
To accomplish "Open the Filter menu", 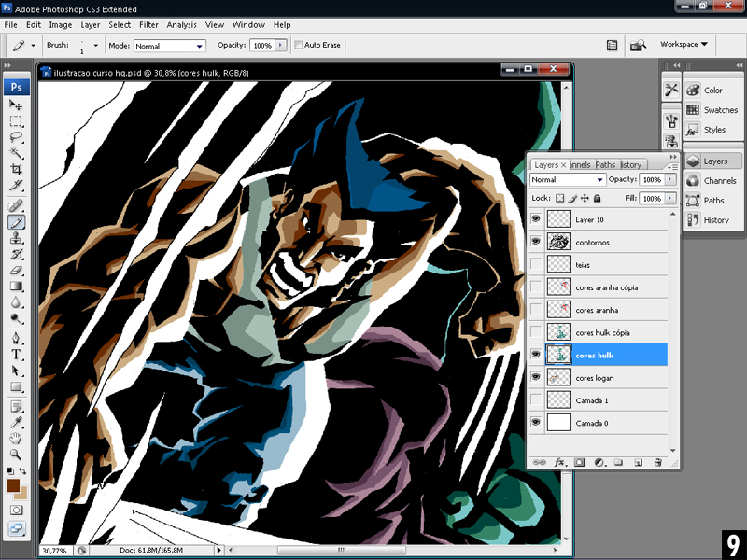I will pyautogui.click(x=148, y=24).
